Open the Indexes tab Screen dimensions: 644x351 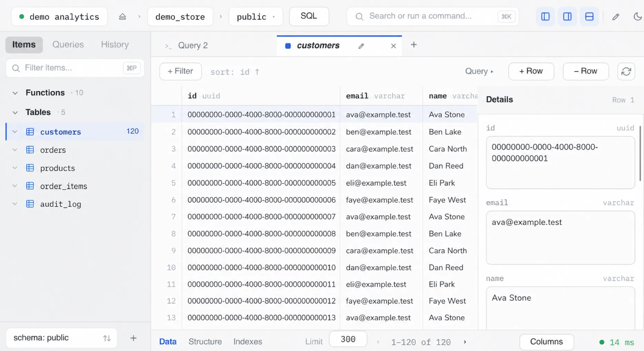248,342
